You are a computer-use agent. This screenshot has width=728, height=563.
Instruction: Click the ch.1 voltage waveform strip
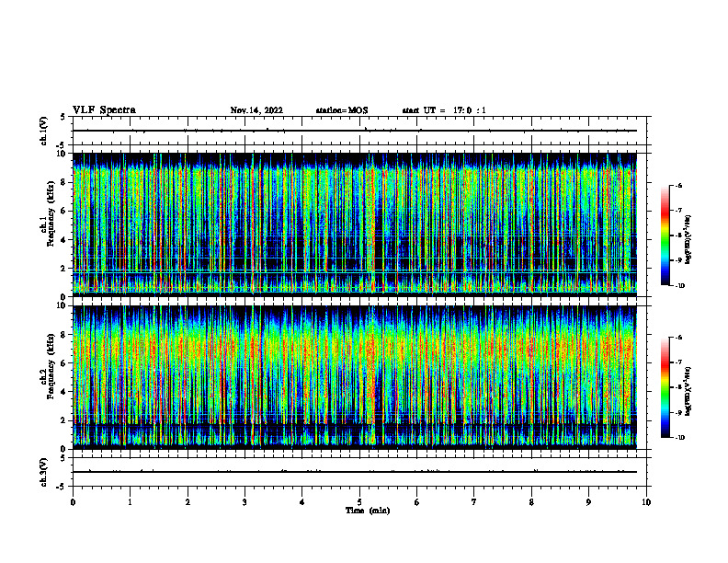[x=359, y=131]
